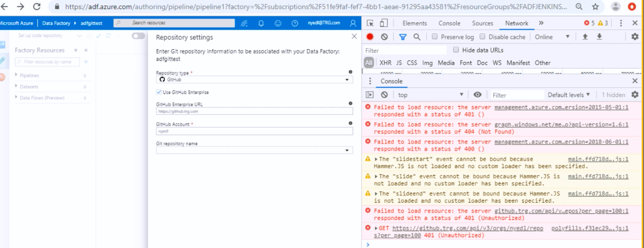Image resolution: width=644 pixels, height=248 pixels.
Task: Expand Data Flows (Preview) node
Action: pos(16,97)
